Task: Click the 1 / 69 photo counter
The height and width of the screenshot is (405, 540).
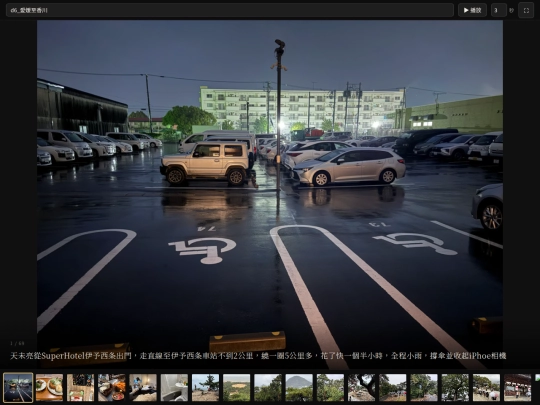Action: tap(17, 343)
